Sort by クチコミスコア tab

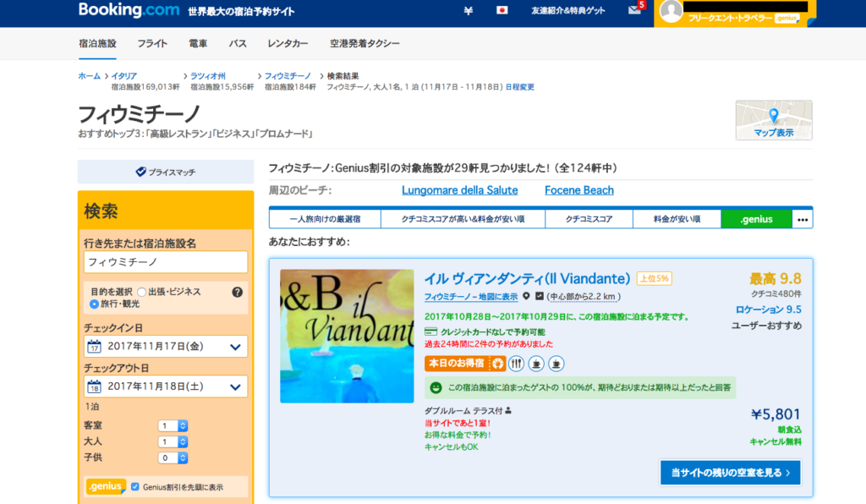(x=589, y=219)
